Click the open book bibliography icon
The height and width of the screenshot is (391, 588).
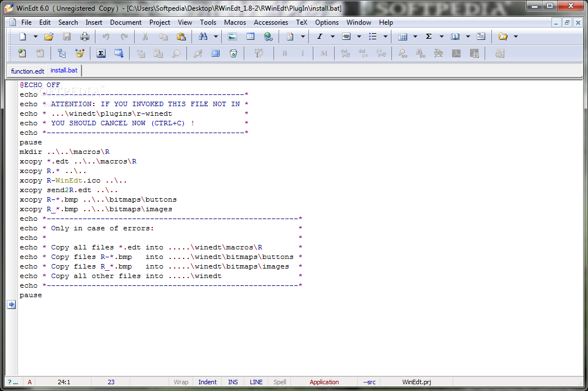[455, 37]
